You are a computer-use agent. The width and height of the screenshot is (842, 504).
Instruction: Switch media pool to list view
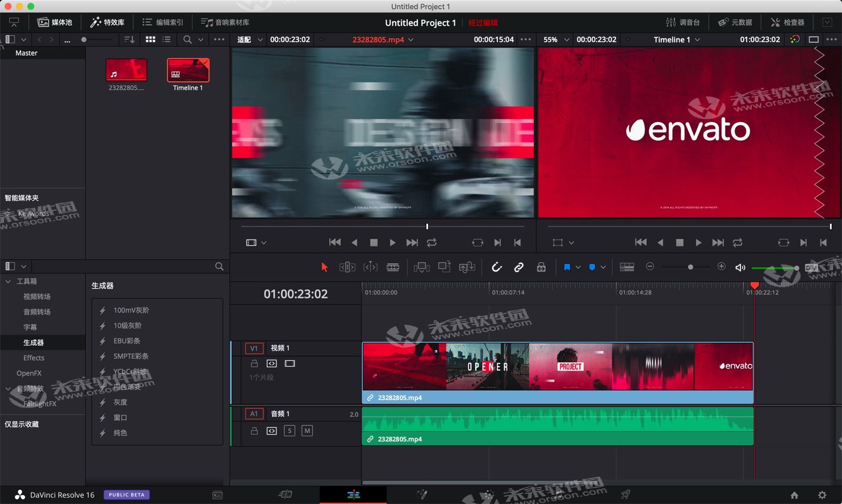pos(166,40)
